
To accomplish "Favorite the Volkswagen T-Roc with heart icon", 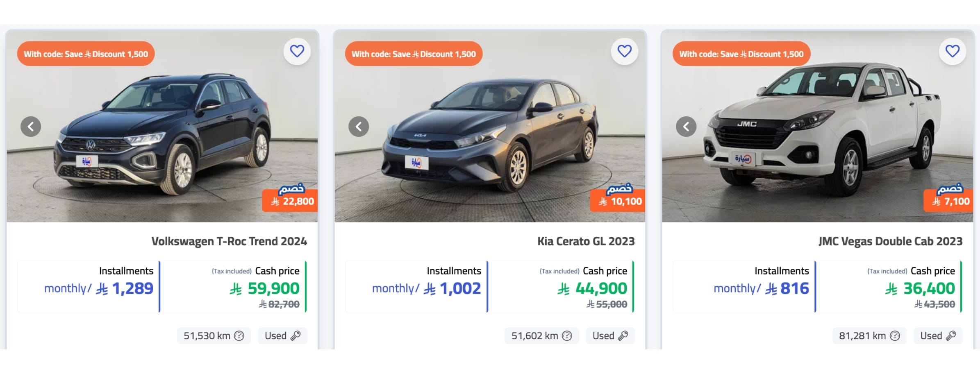I will point(297,51).
